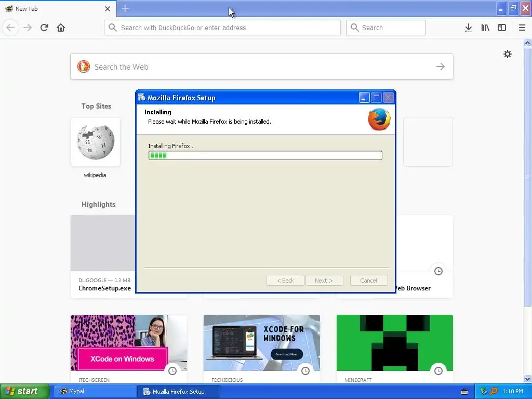Click the Highlights heading
Viewport: 532px width, 399px height.
(98, 204)
